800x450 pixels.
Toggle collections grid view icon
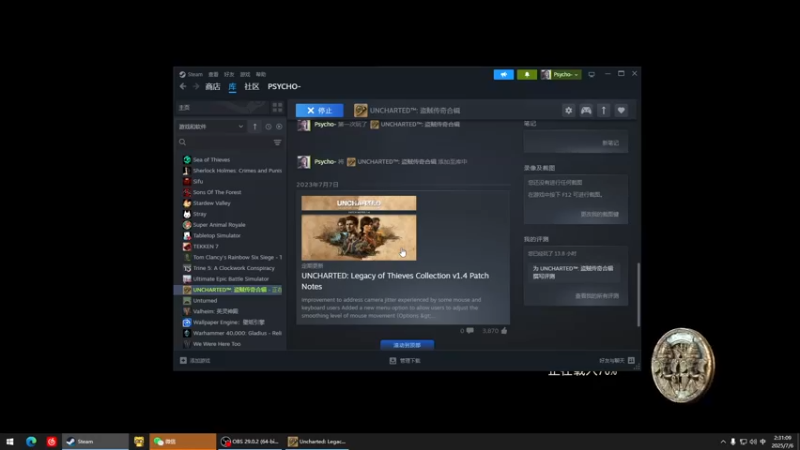[277, 108]
